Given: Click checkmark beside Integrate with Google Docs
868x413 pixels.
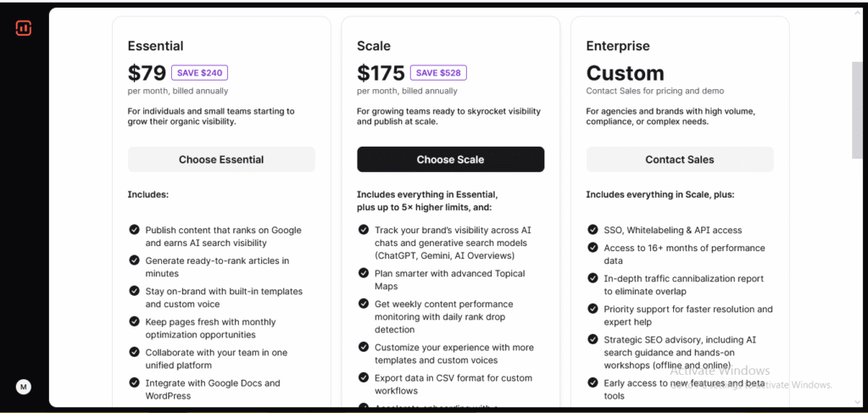Looking at the screenshot, I should pos(134,382).
